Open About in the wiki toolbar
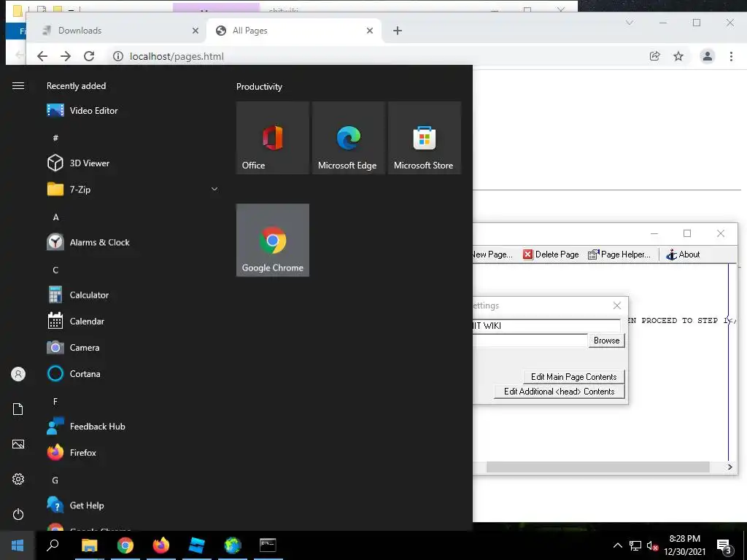The width and height of the screenshot is (747, 560). [683, 254]
